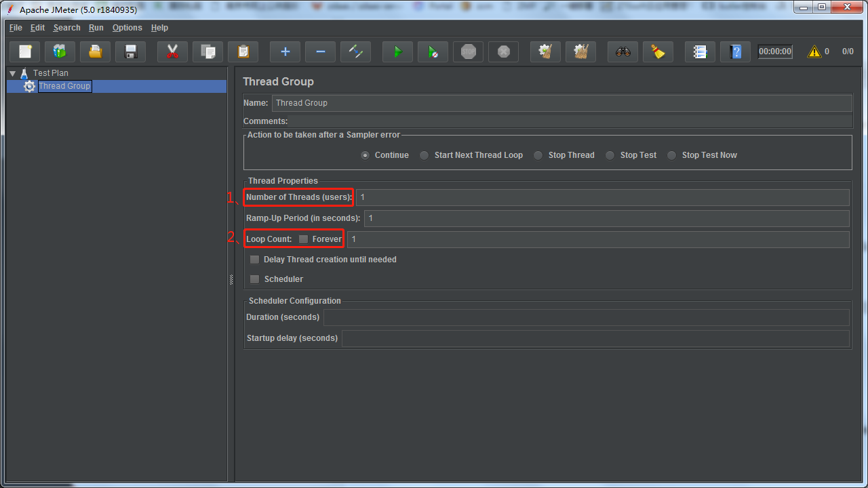Click the Ramp-Up Period (in seconds) label
868x488 pixels.
pyautogui.click(x=303, y=218)
